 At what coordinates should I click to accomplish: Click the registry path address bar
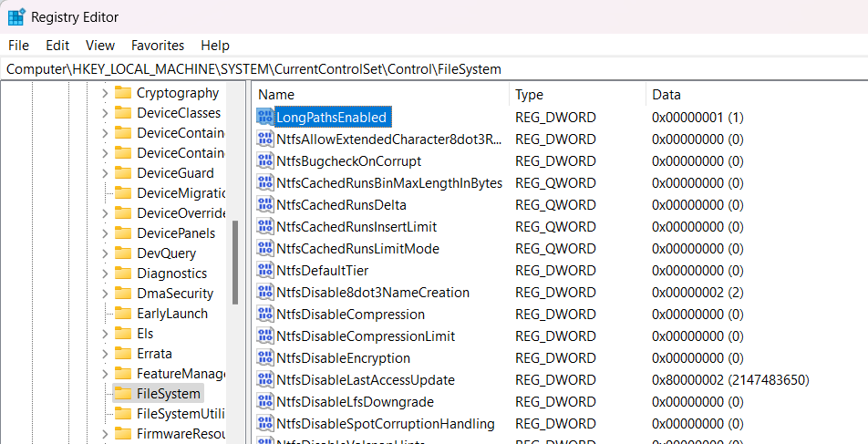(x=434, y=69)
